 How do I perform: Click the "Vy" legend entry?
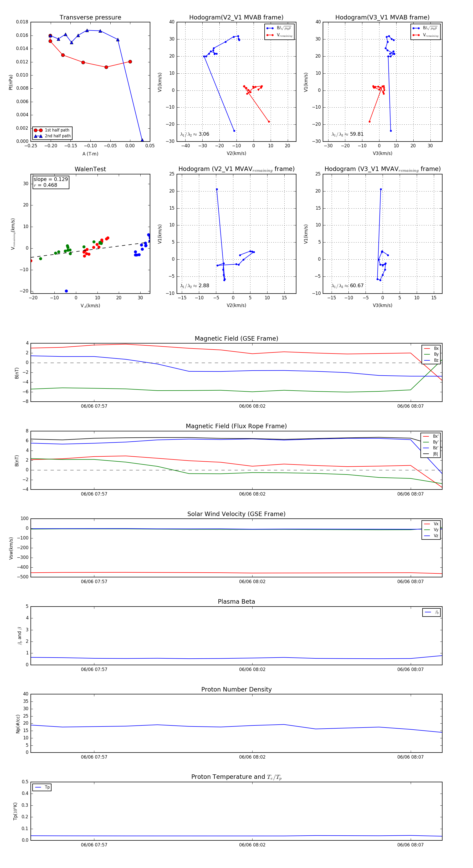pyautogui.click(x=431, y=530)
